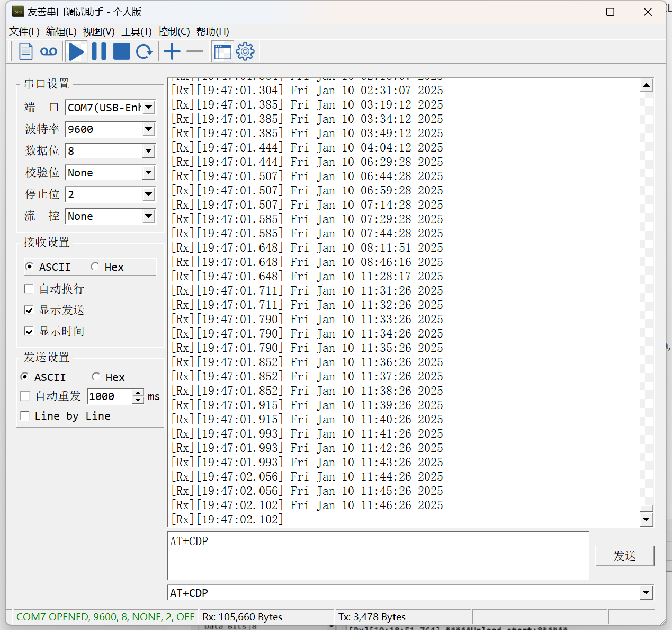Screen dimensions: 672x630
Task: Click log line with 08:11:51 2025
Action: pos(307,248)
